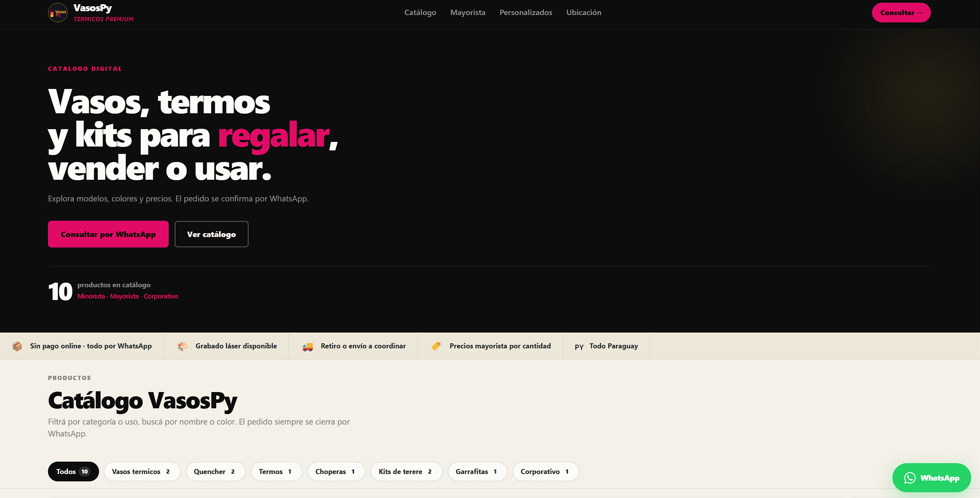980x498 pixels.
Task: Click the delivery truck icon
Action: [x=308, y=346]
